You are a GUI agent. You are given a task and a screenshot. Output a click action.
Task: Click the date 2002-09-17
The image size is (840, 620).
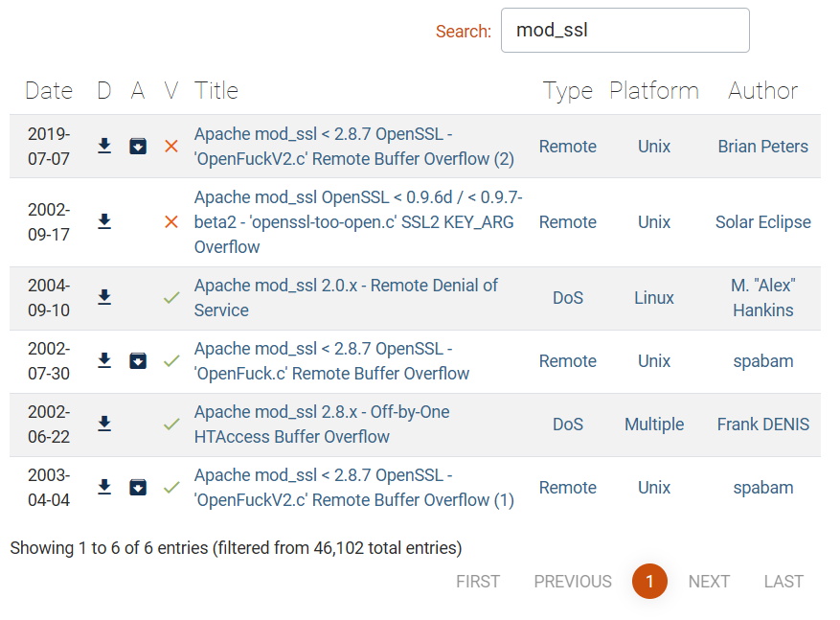(x=49, y=221)
